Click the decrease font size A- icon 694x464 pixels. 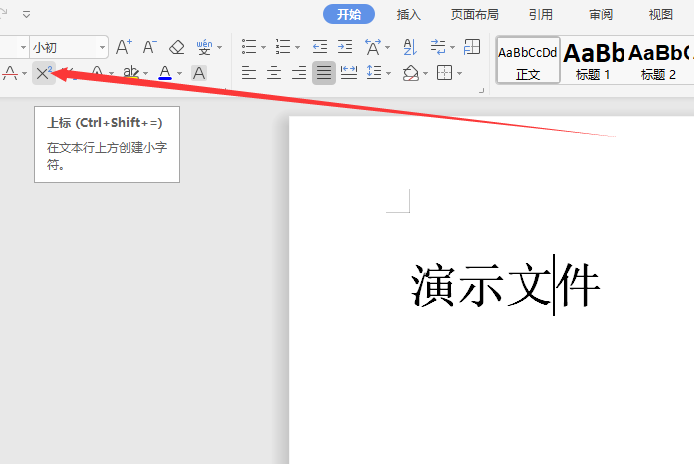150,47
